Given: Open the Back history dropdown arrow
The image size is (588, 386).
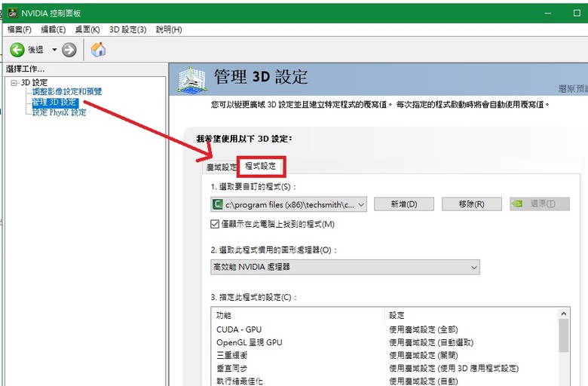Looking at the screenshot, I should (54, 50).
